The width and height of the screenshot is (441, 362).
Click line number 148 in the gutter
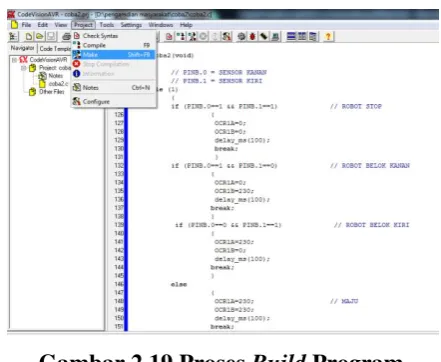[119, 301]
